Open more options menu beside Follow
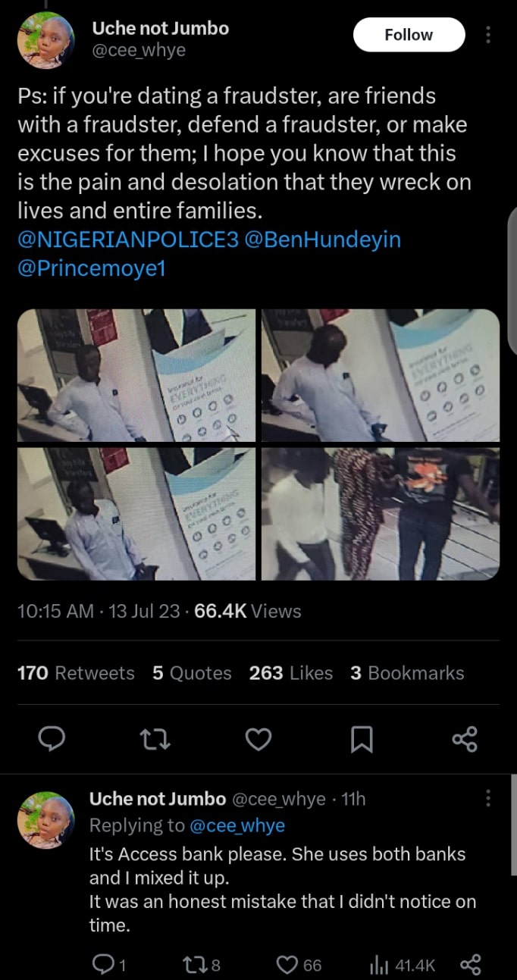This screenshot has width=517, height=980. 488,35
